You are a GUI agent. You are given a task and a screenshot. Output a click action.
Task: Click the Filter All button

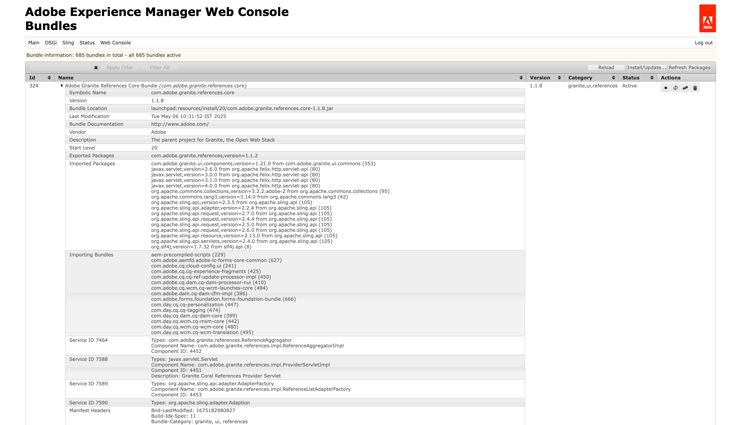pyautogui.click(x=159, y=67)
